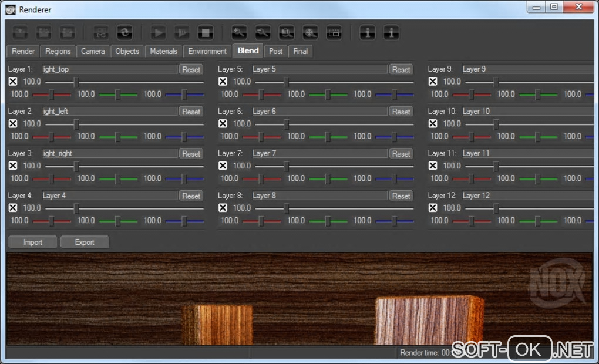Viewport: 599px width, 364px height.
Task: Click the Layer 2 name field light_left
Action: [109, 111]
